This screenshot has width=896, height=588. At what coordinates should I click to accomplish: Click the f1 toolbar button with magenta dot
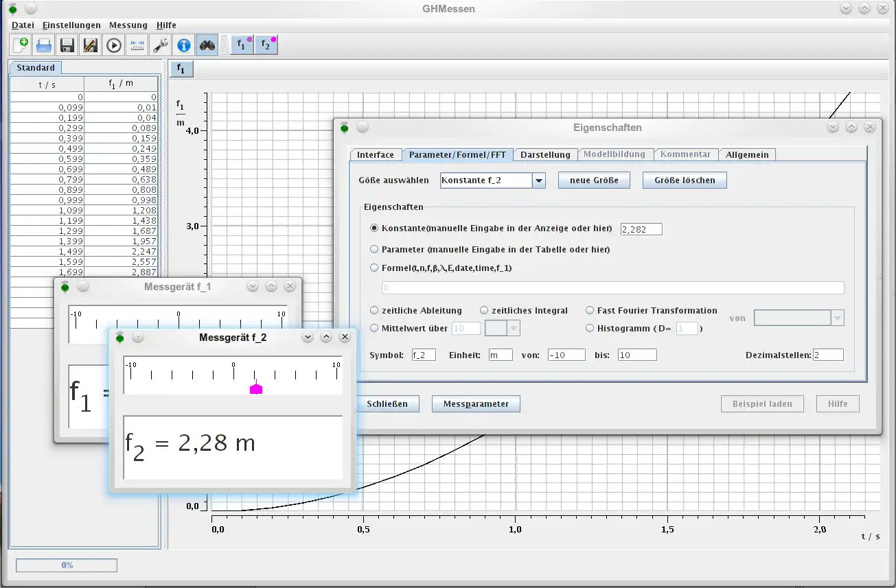tap(243, 45)
